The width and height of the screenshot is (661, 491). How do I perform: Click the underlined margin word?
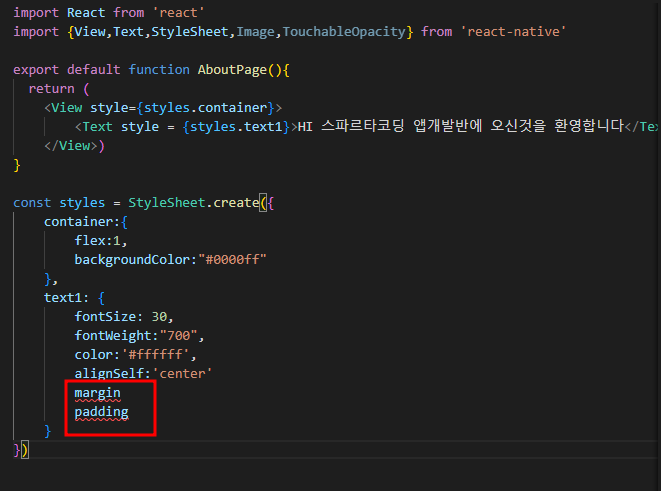(97, 393)
